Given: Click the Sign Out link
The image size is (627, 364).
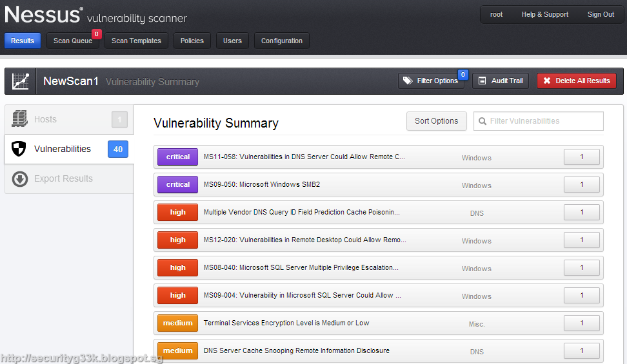Looking at the screenshot, I should tap(601, 14).
